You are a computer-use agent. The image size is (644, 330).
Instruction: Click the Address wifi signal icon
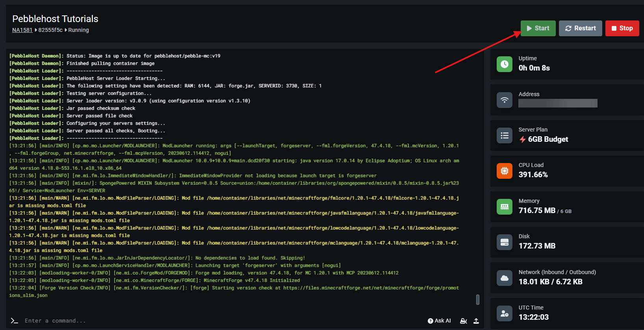coord(505,100)
